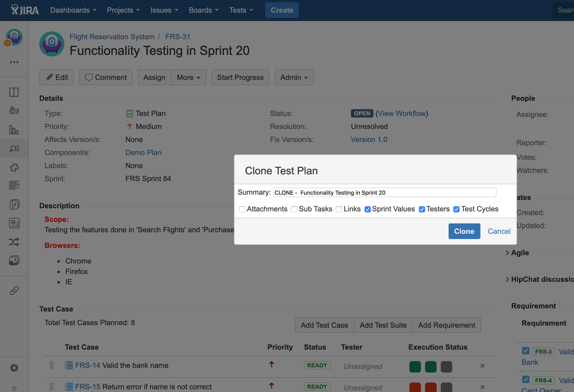Screen dimensions: 574x392
Task: Open the Admin dropdown button
Action: coord(294,77)
